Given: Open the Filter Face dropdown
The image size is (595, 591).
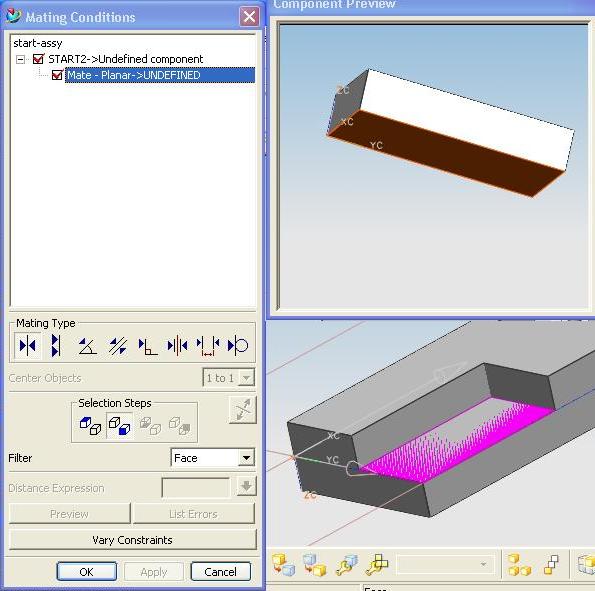Looking at the screenshot, I should tap(246, 458).
